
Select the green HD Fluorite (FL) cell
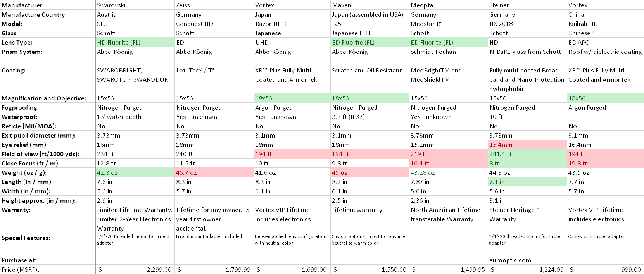tap(135, 42)
